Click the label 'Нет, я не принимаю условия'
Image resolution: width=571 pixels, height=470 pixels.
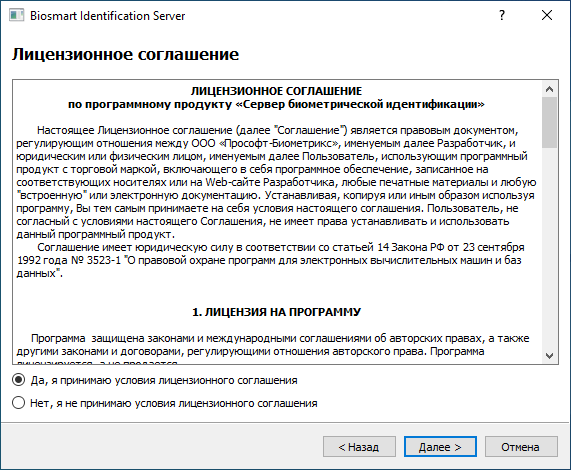(x=174, y=403)
